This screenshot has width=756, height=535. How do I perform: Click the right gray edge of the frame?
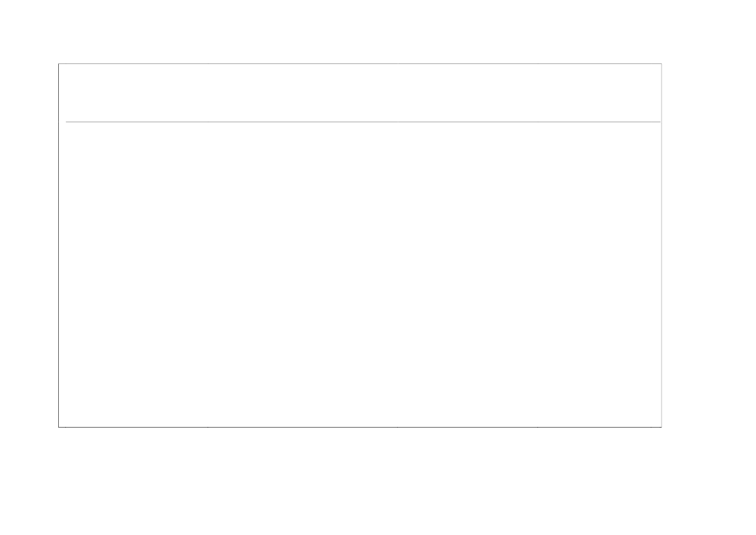coord(662,245)
